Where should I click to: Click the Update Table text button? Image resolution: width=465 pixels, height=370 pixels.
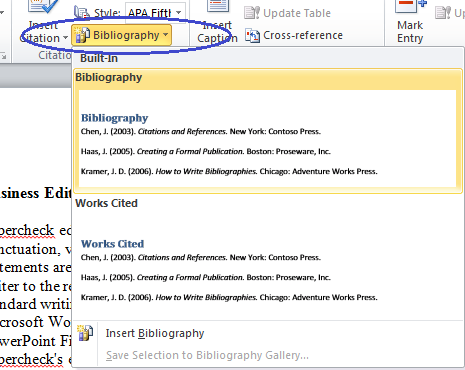click(297, 13)
